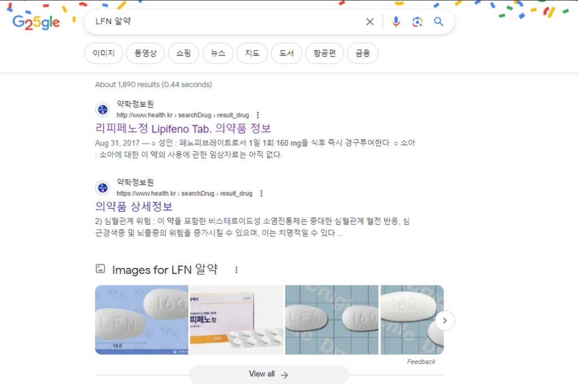This screenshot has height=392, width=578.
Task: Open the LFN pill image with 14.8 ruler
Action: click(x=142, y=320)
